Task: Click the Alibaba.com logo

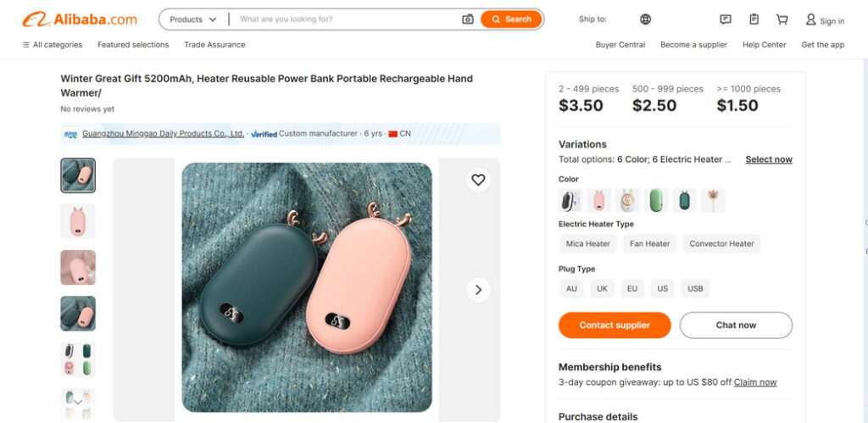Action: click(80, 19)
